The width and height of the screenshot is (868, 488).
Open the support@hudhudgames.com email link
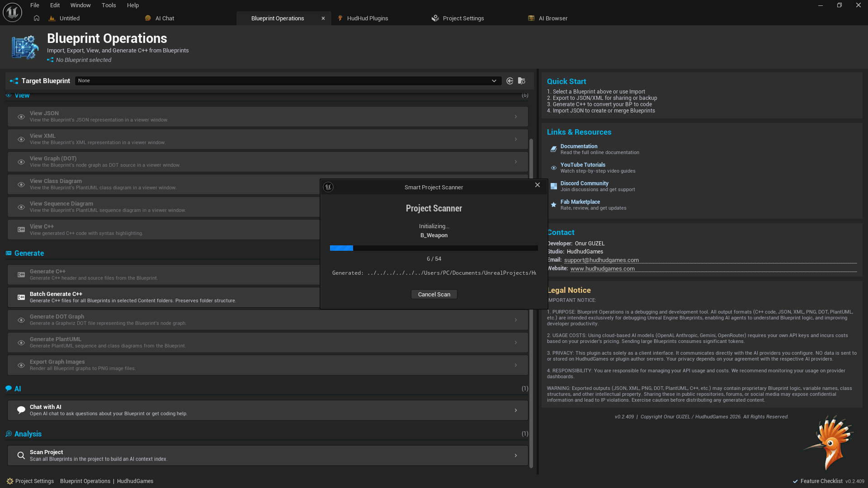[x=601, y=260]
